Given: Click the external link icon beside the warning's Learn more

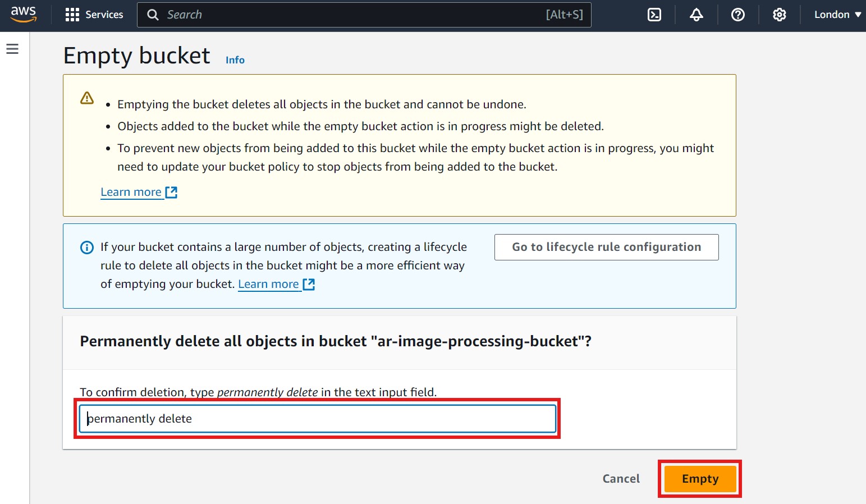Looking at the screenshot, I should [x=172, y=193].
